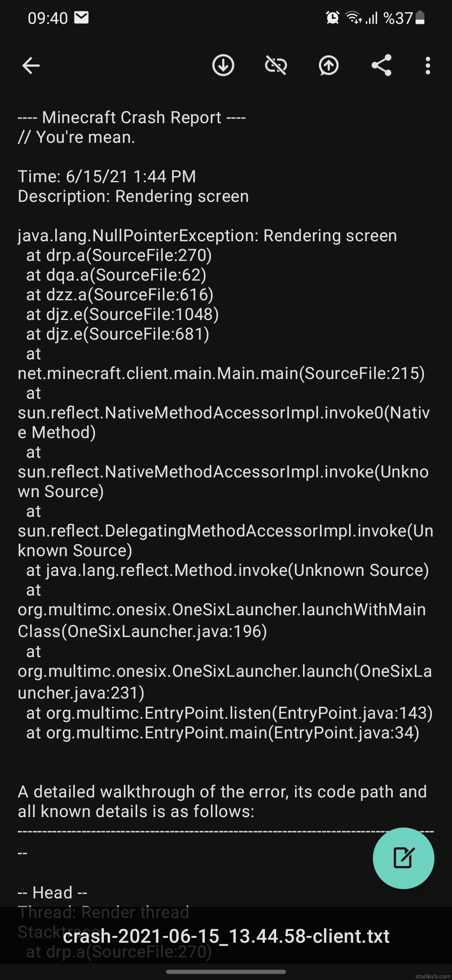
Task: Tap the back arrow icon
Action: point(31,66)
